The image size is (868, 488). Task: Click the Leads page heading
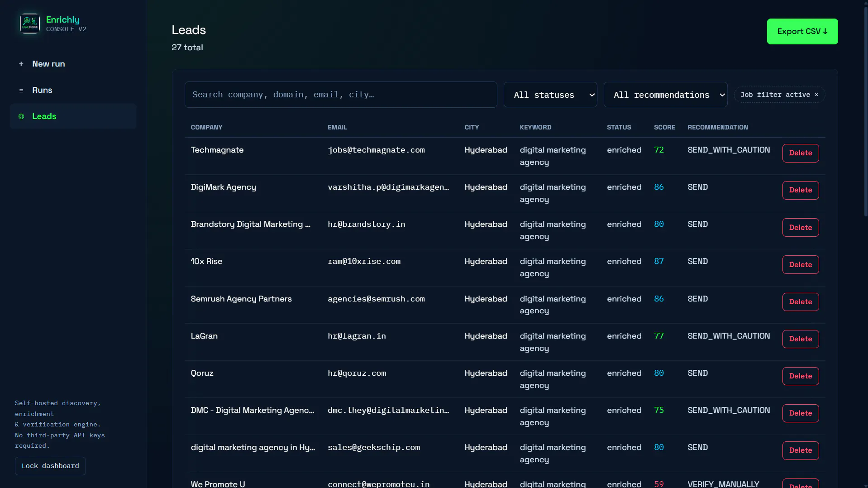pos(189,30)
